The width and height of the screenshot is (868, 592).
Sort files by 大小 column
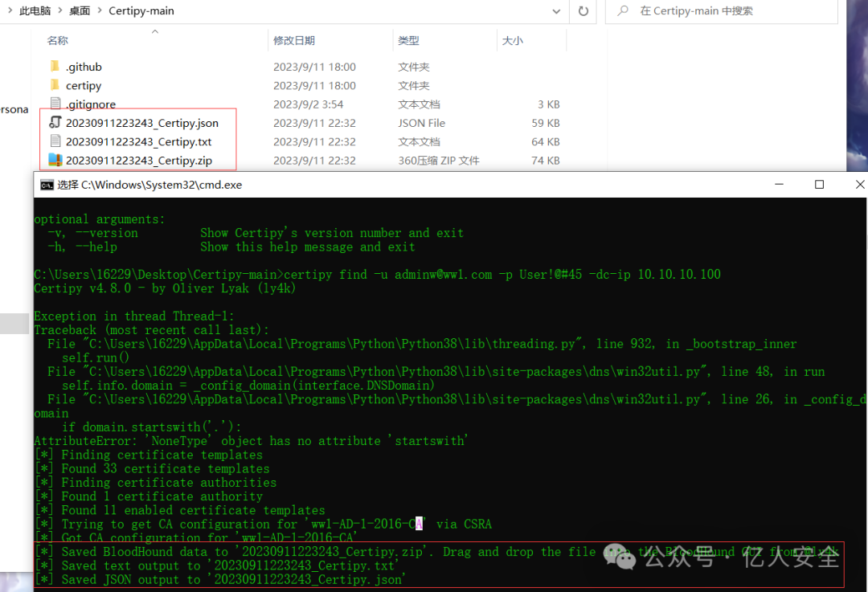[513, 40]
